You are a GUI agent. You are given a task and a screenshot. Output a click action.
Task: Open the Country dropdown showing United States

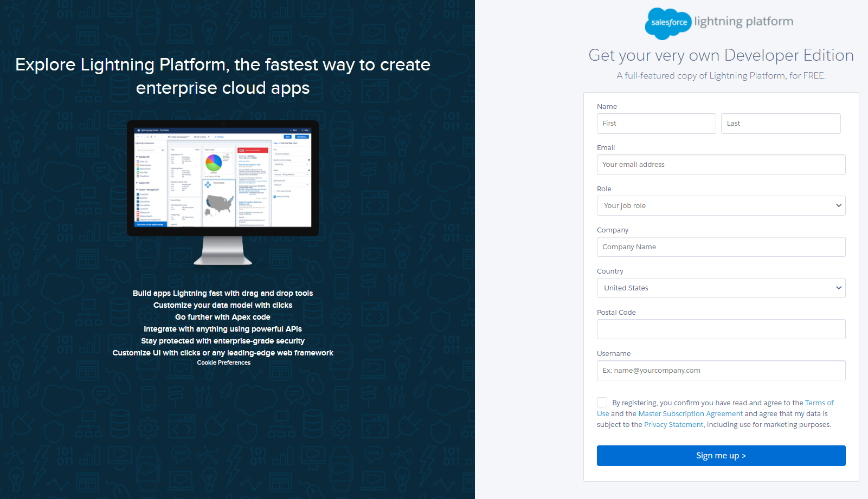click(721, 288)
